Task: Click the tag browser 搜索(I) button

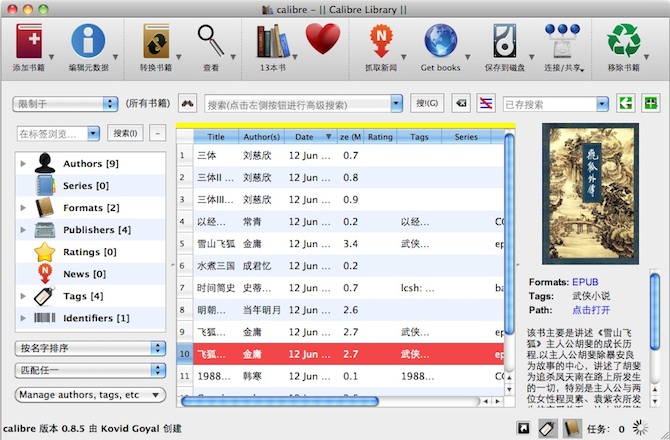Action: 125,133
